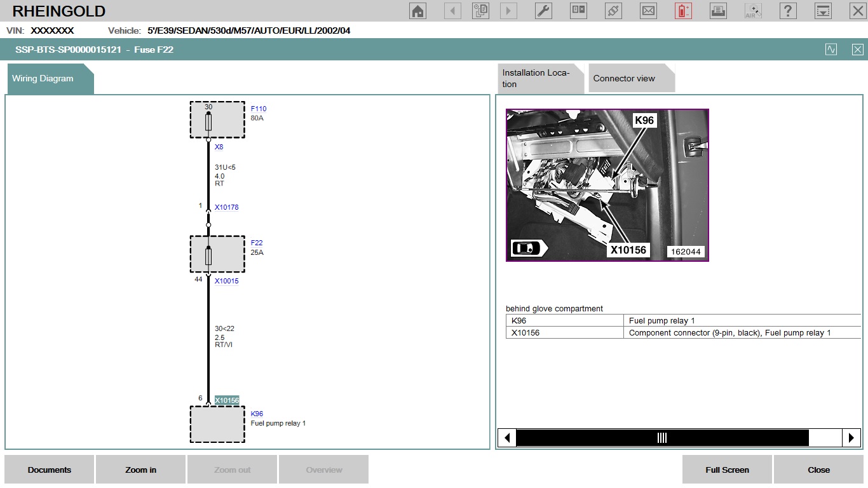
Task: Open the F110 fuse link
Action: click(259, 109)
